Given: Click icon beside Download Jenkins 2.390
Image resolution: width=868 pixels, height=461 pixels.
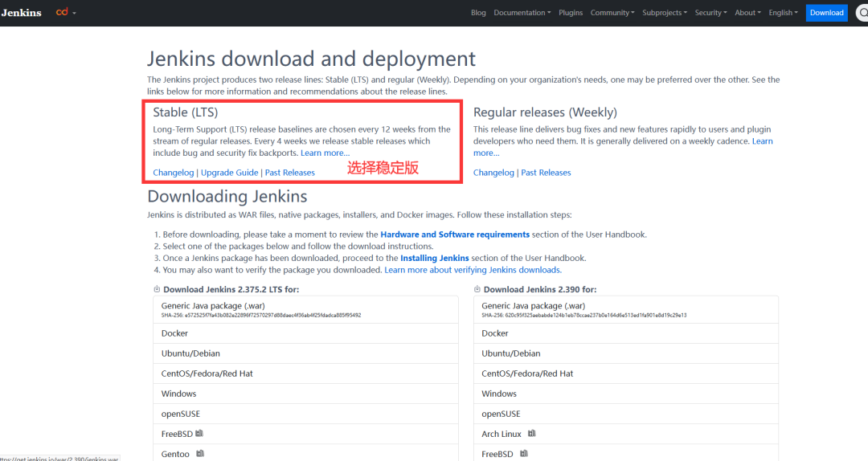Looking at the screenshot, I should (477, 289).
